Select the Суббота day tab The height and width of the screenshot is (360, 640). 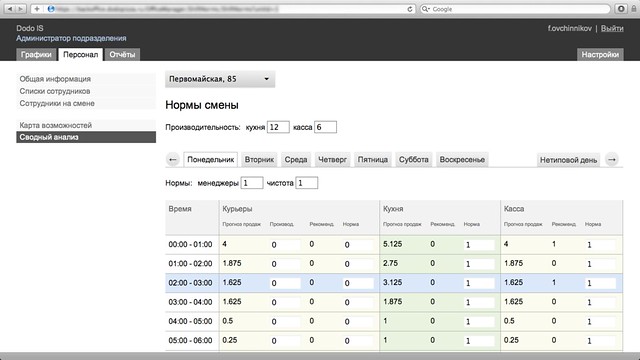(x=413, y=160)
